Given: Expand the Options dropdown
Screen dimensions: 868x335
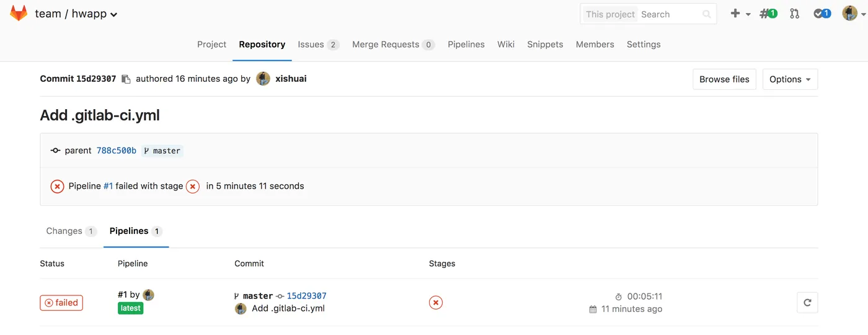Looking at the screenshot, I should pyautogui.click(x=790, y=79).
